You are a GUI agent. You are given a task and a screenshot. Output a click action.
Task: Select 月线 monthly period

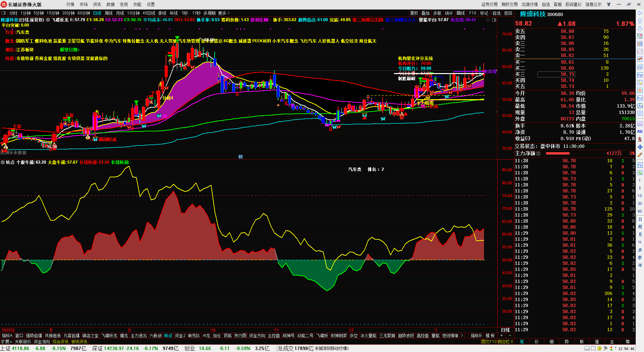pos(120,13)
